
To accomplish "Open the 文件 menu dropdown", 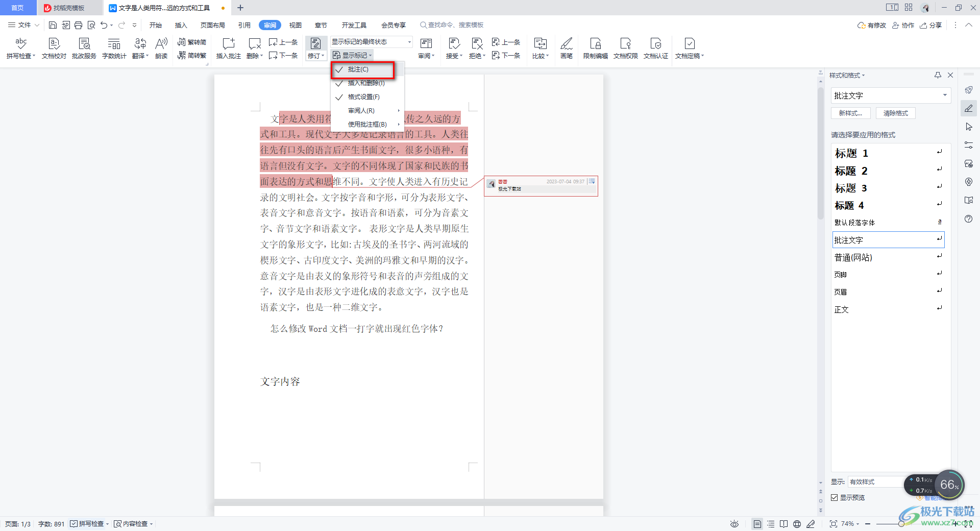I will click(23, 25).
